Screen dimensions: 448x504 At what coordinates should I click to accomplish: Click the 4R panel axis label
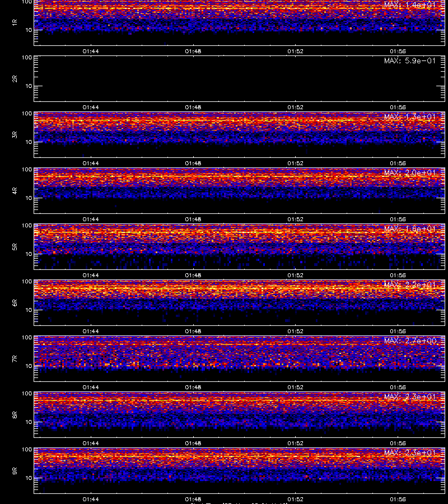pos(15,190)
